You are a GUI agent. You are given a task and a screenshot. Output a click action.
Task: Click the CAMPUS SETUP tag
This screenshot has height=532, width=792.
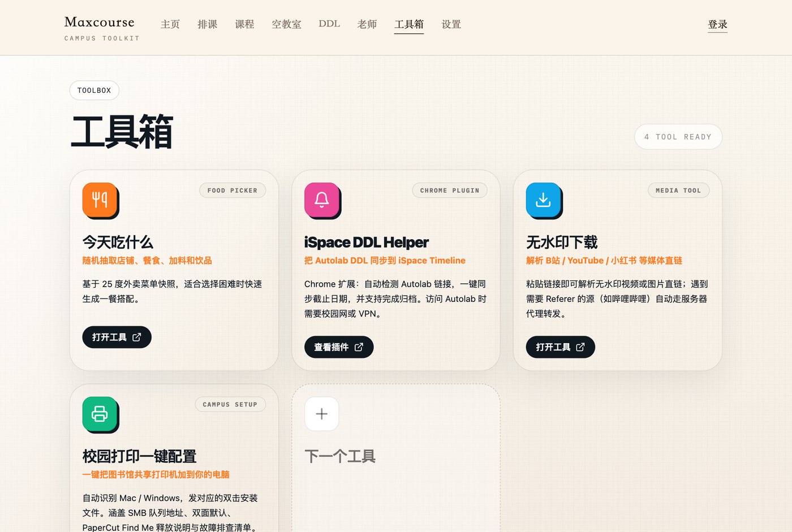point(230,404)
